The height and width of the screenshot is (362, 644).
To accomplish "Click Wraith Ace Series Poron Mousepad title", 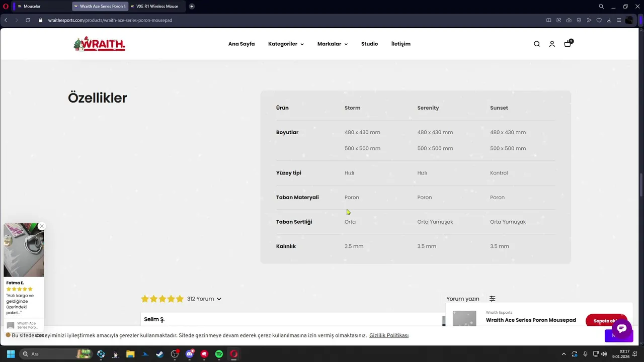I will pos(531,320).
